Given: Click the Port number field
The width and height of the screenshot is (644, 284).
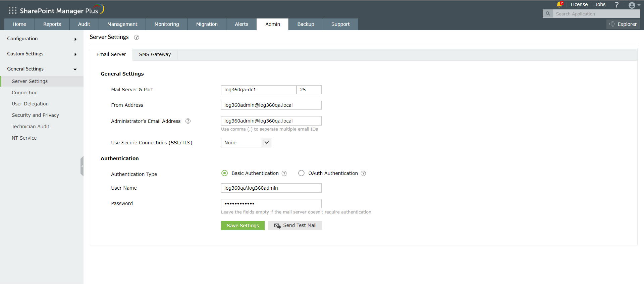Looking at the screenshot, I should coord(309,90).
